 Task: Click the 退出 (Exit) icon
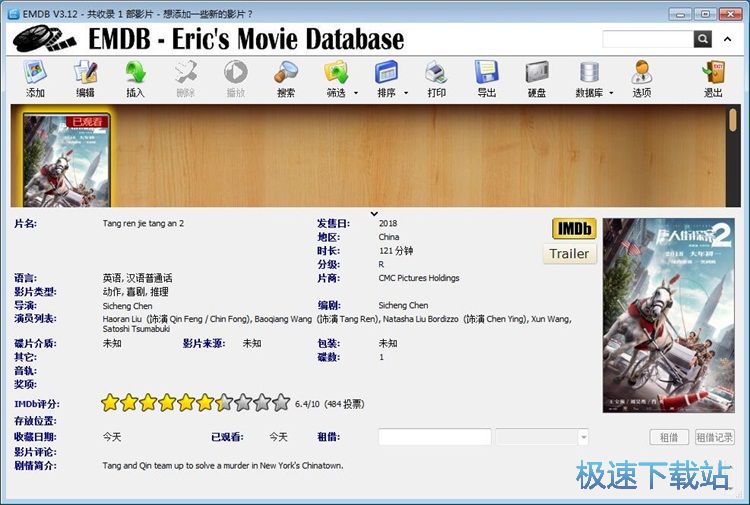713,78
